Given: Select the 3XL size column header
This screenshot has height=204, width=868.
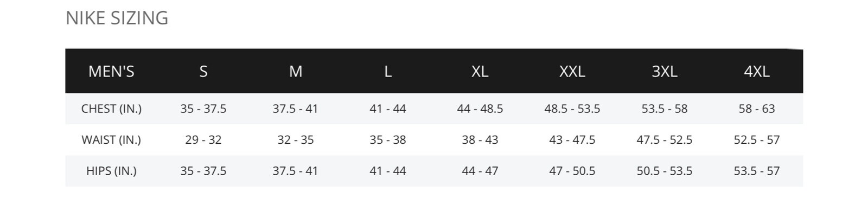Looking at the screenshot, I should coord(665,71).
